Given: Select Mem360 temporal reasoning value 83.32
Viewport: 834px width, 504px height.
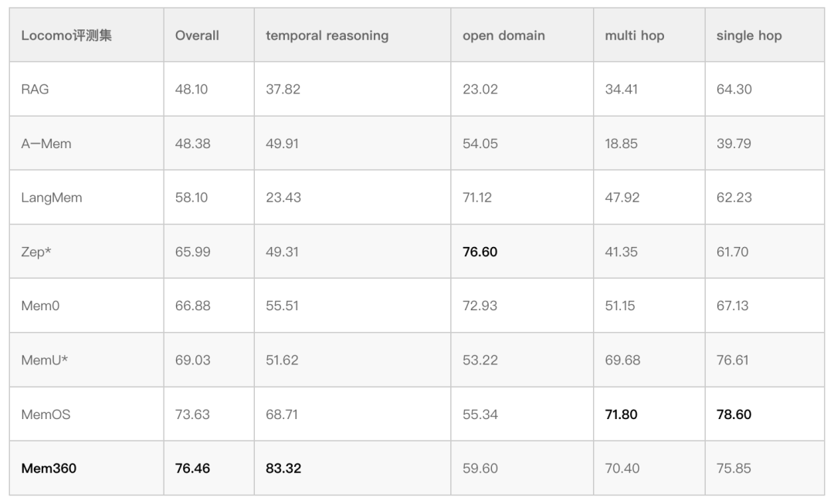Looking at the screenshot, I should [x=283, y=468].
